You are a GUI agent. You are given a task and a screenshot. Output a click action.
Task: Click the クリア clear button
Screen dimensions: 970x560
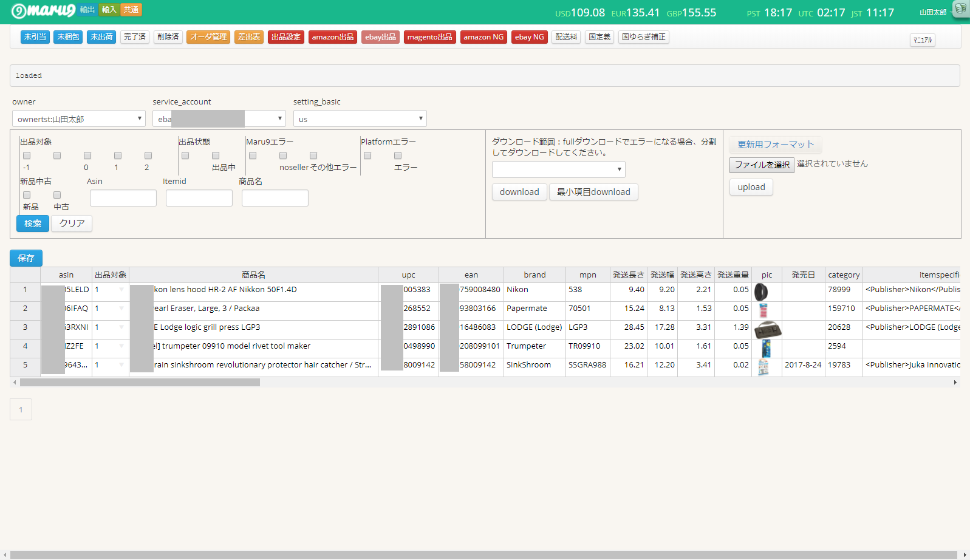72,224
